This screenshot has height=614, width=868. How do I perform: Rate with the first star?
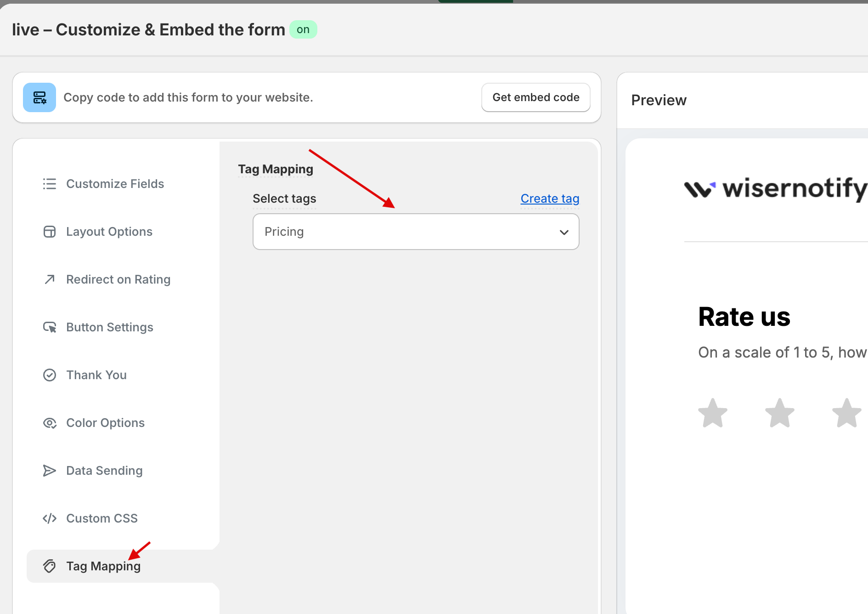click(713, 413)
